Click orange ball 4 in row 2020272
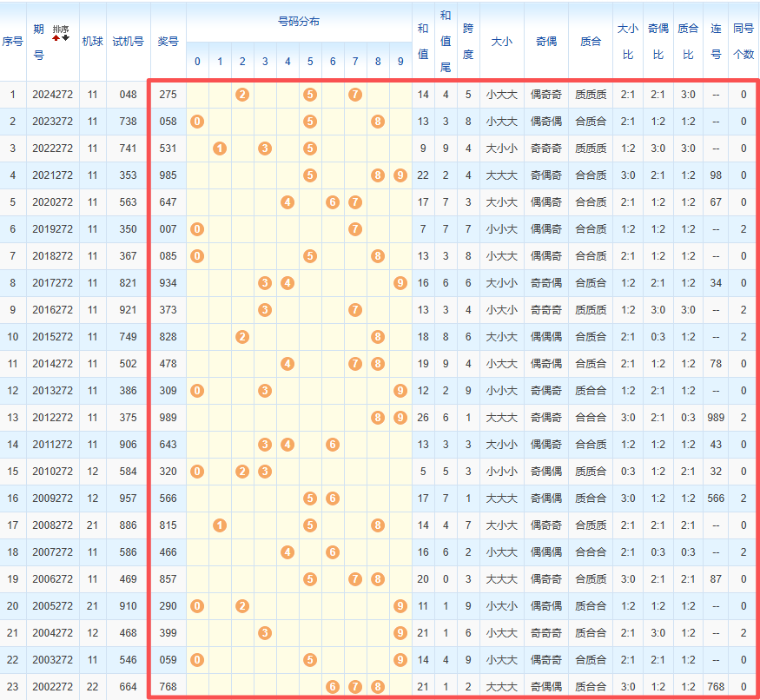760x700 pixels. (x=287, y=201)
